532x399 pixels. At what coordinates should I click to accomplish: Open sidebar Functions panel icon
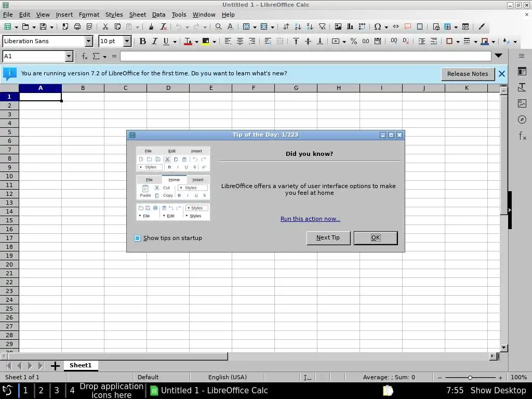pos(522,136)
